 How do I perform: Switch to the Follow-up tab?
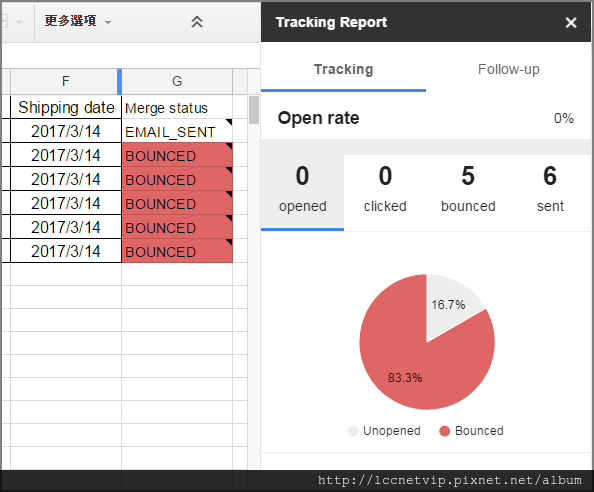click(x=508, y=69)
